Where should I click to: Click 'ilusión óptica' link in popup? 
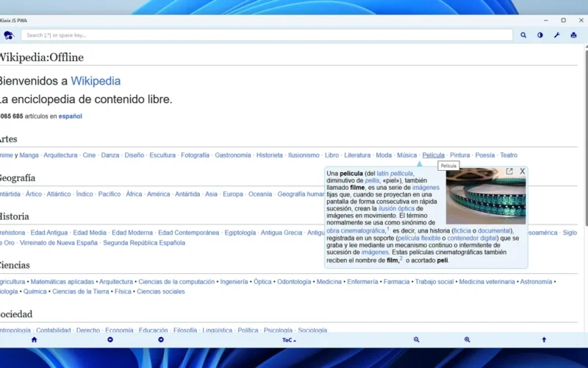pos(396,208)
